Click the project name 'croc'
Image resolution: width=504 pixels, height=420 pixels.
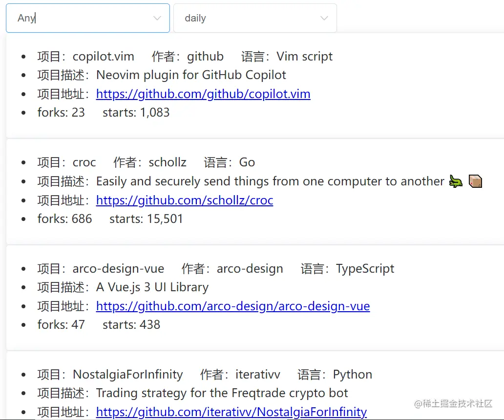coord(84,162)
